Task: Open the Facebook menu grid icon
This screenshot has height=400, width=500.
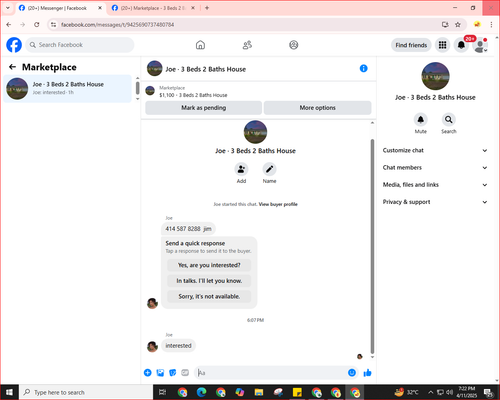Action: pyautogui.click(x=442, y=45)
